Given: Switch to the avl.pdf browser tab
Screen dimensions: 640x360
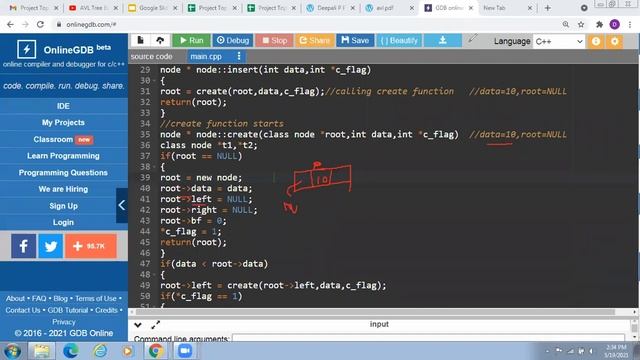Looking at the screenshot, I should tap(389, 8).
